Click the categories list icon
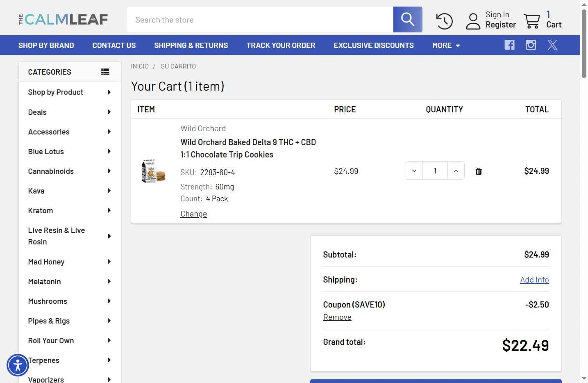588x383 pixels. 105,72
